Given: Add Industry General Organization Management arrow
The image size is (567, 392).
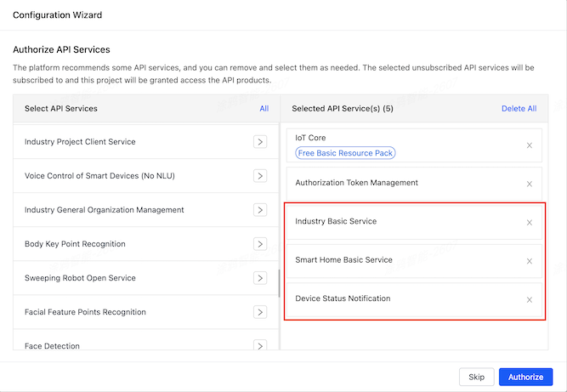Looking at the screenshot, I should (260, 210).
